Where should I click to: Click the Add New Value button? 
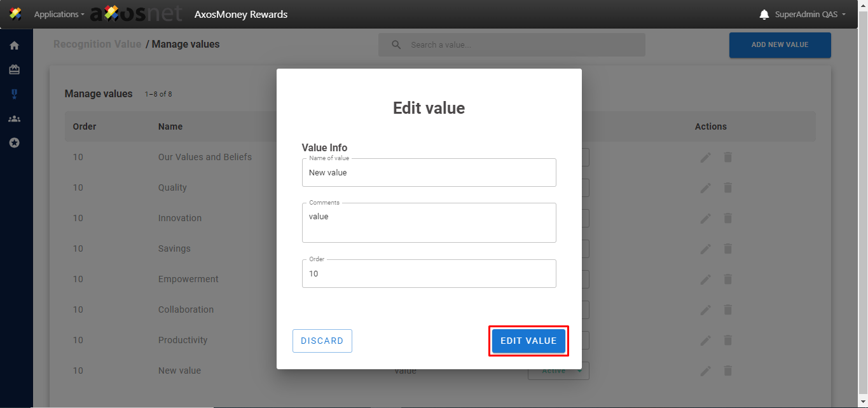(x=780, y=45)
